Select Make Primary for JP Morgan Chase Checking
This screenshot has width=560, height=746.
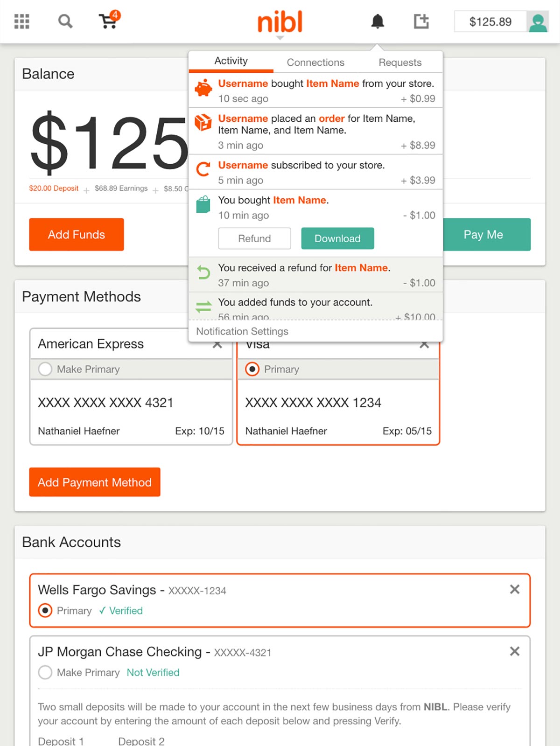45,672
